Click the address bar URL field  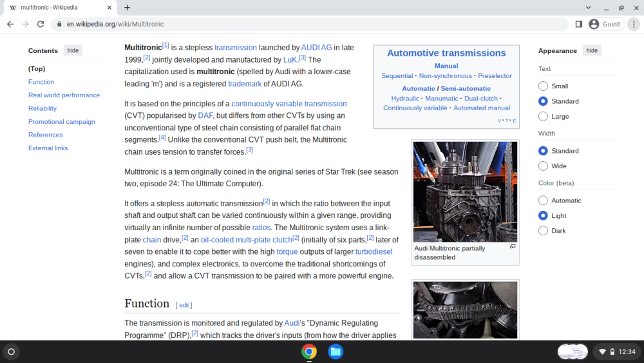tap(310, 25)
